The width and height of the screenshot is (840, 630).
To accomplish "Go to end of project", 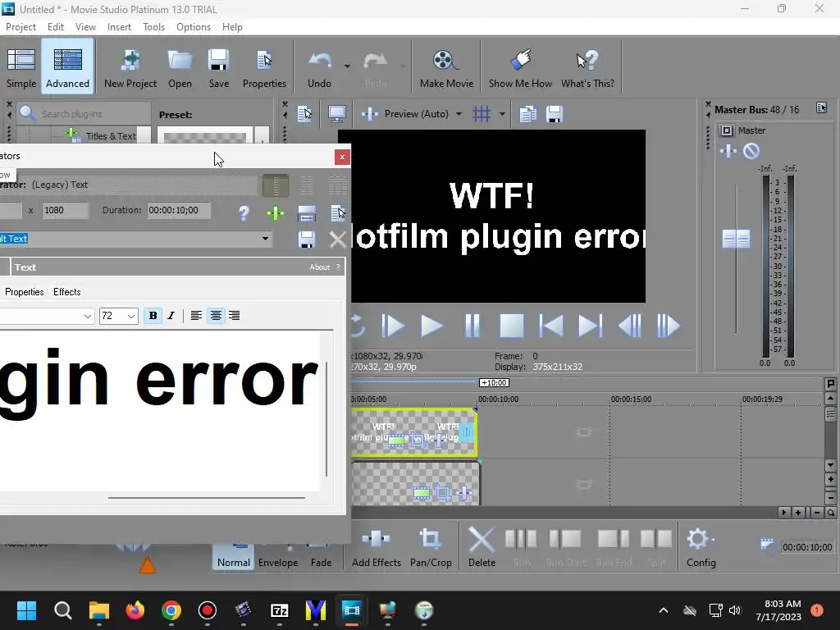I will (x=591, y=326).
